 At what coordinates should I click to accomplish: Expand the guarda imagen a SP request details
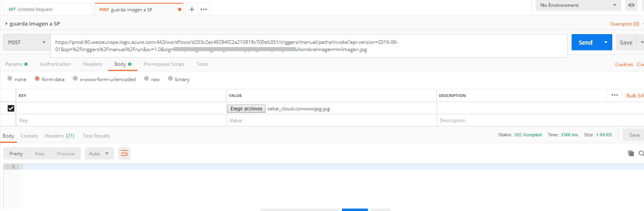(x=7, y=24)
